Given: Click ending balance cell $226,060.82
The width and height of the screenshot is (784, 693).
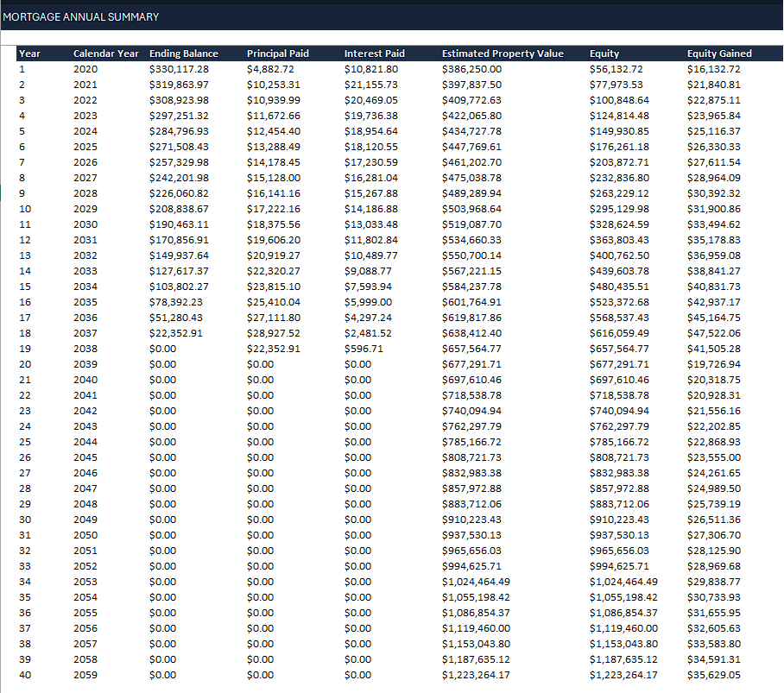Looking at the screenshot, I should click(179, 192).
